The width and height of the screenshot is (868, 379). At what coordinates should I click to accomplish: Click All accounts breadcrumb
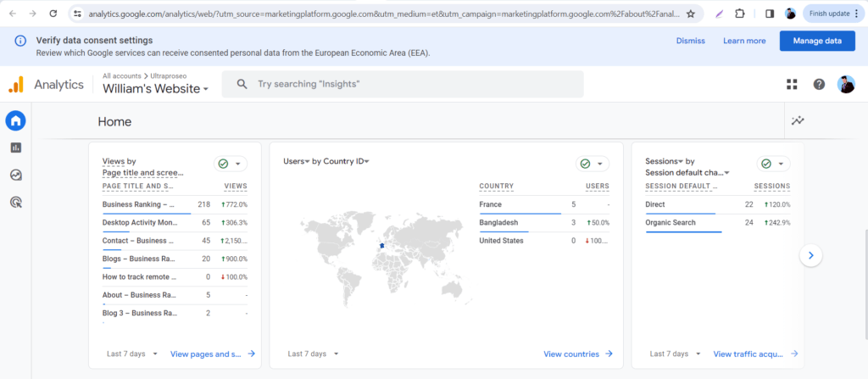click(x=122, y=76)
